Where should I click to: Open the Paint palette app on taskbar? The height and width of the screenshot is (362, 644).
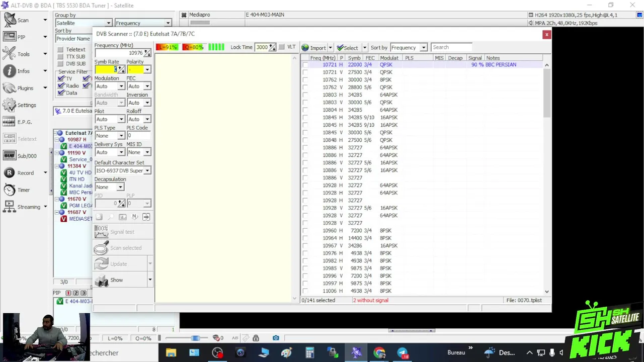pyautogui.click(x=286, y=353)
